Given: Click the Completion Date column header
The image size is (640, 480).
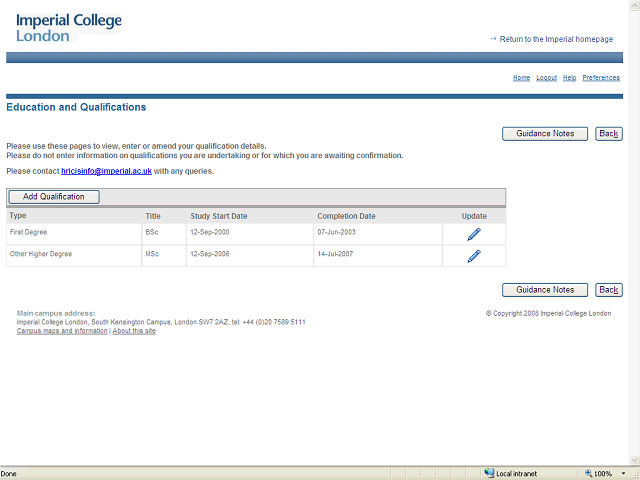Looking at the screenshot, I should pos(346,216).
